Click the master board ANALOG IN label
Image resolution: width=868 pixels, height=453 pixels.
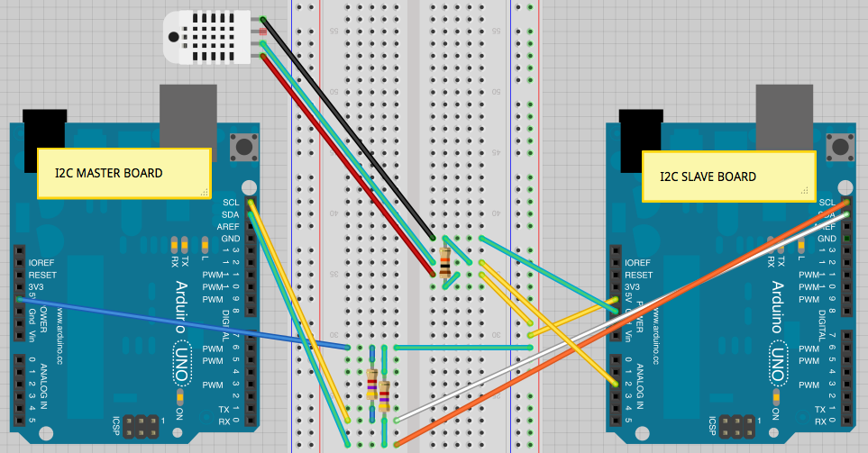44,386
